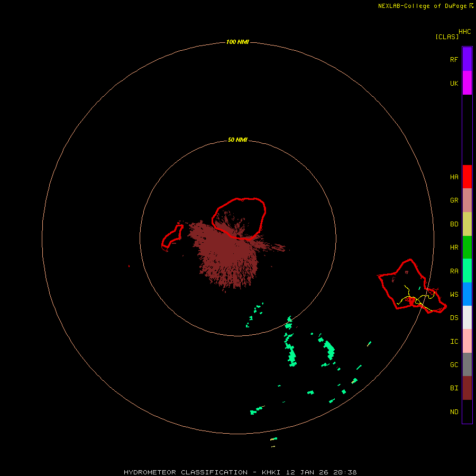Click the HR dark green legend swatch
The width and height of the screenshot is (476, 476).
467,248
